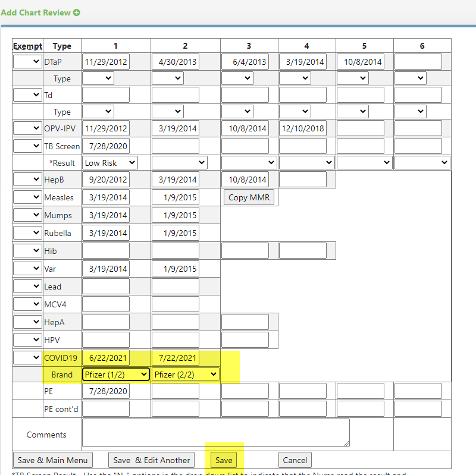
Task: Open the MCV4 exempt dropdown
Action: (27, 304)
